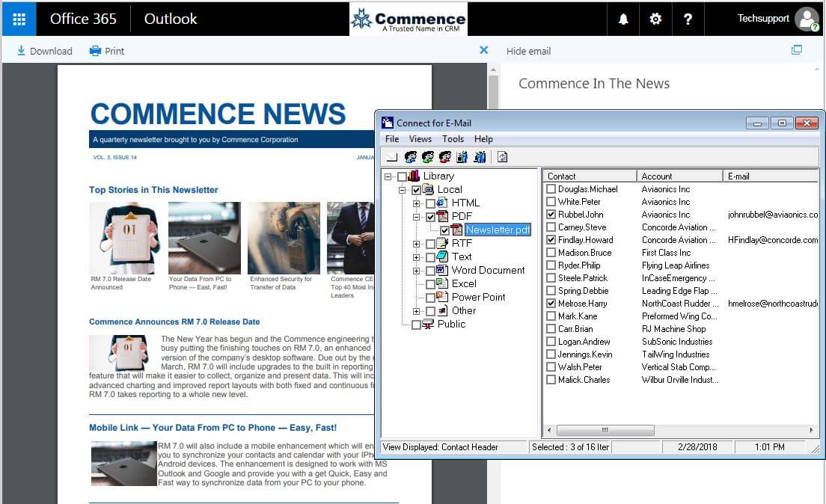The image size is (826, 504).
Task: Click the contact list scroll-left arrow
Action: coord(549,430)
